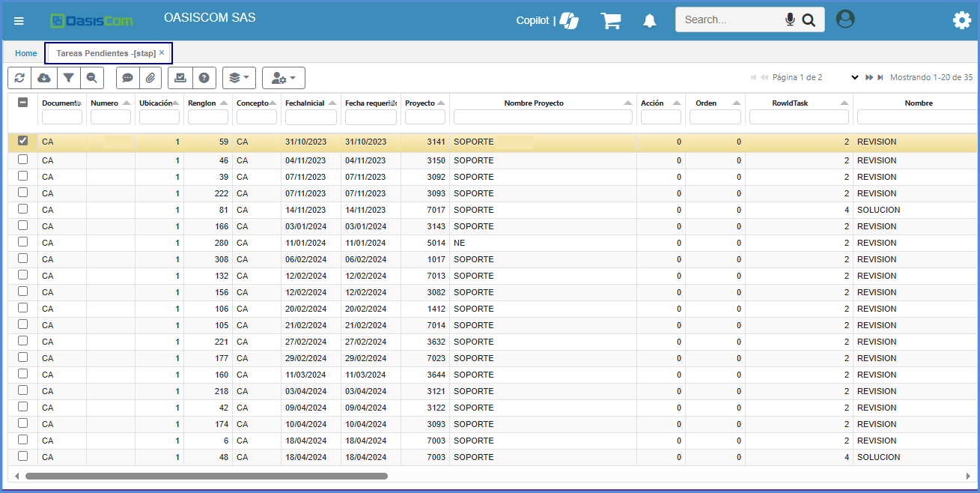
Task: Open the user settings dropdown in toolbar
Action: click(x=283, y=78)
